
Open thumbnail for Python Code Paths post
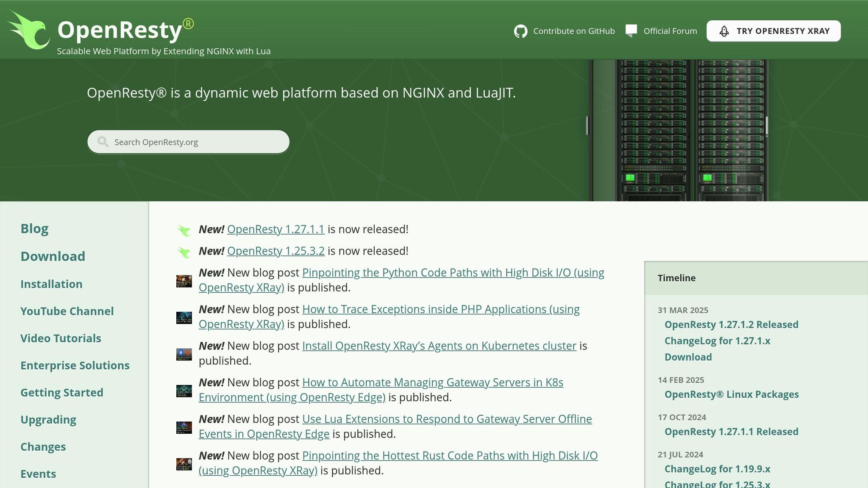[184, 281]
